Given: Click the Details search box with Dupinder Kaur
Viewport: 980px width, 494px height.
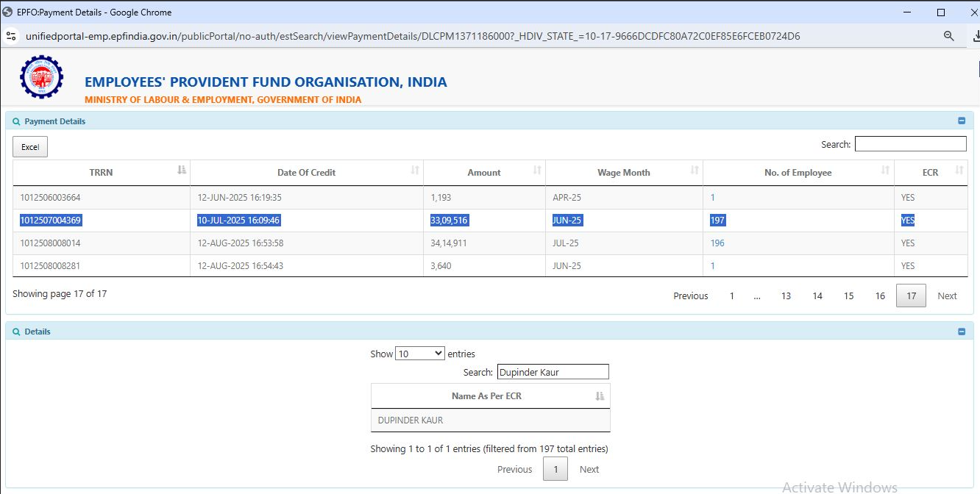Looking at the screenshot, I should (553, 372).
